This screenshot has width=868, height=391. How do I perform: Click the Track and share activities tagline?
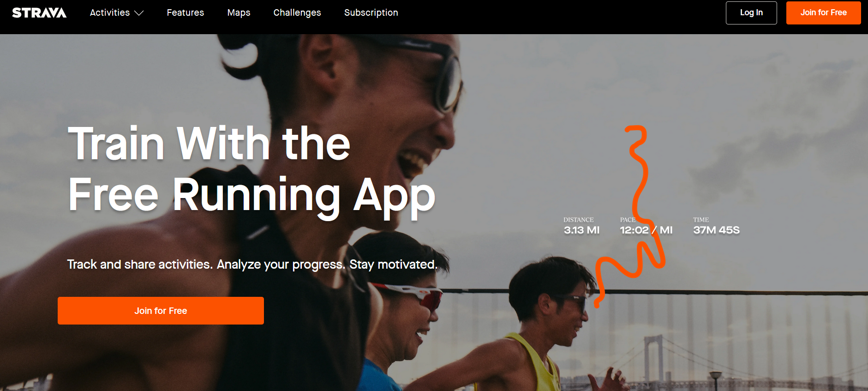(x=252, y=265)
